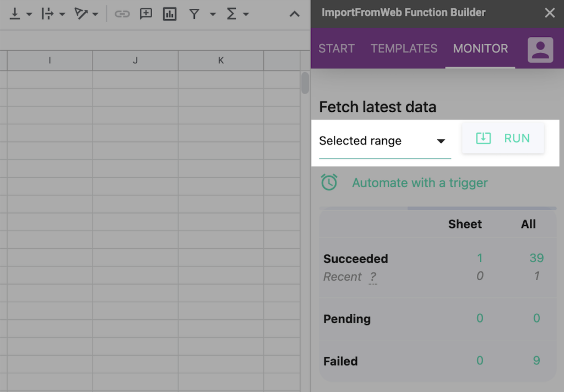Switch to the TEMPLATES tab
564x392 pixels.
tap(404, 48)
